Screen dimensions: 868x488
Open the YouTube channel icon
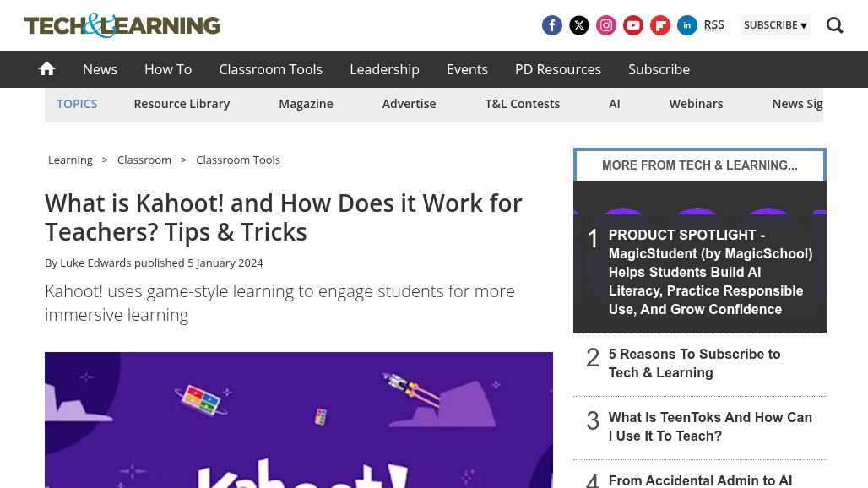[633, 25]
